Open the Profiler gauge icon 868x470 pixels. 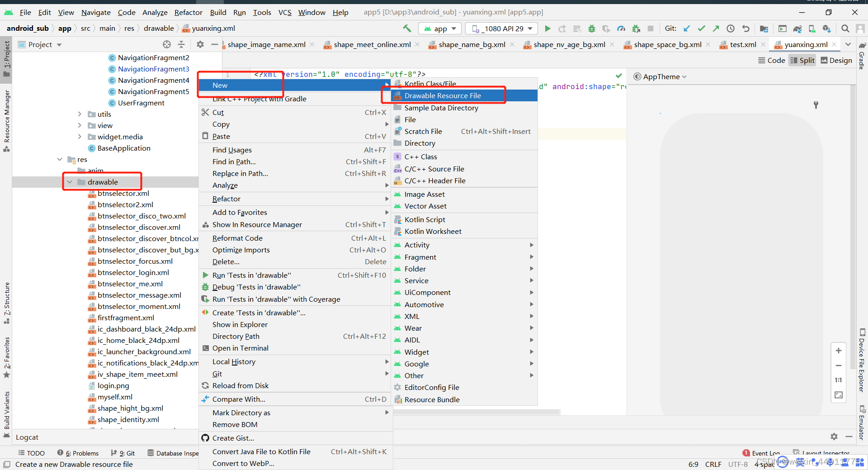click(x=621, y=28)
